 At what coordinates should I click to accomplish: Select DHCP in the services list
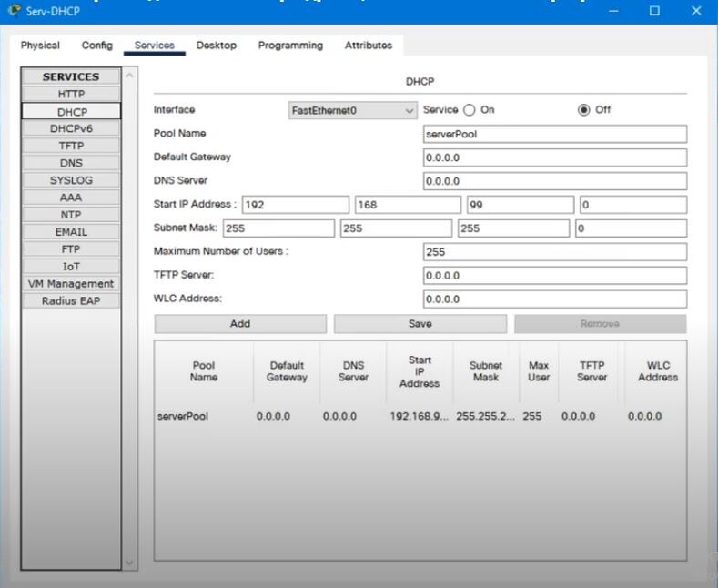(x=71, y=111)
